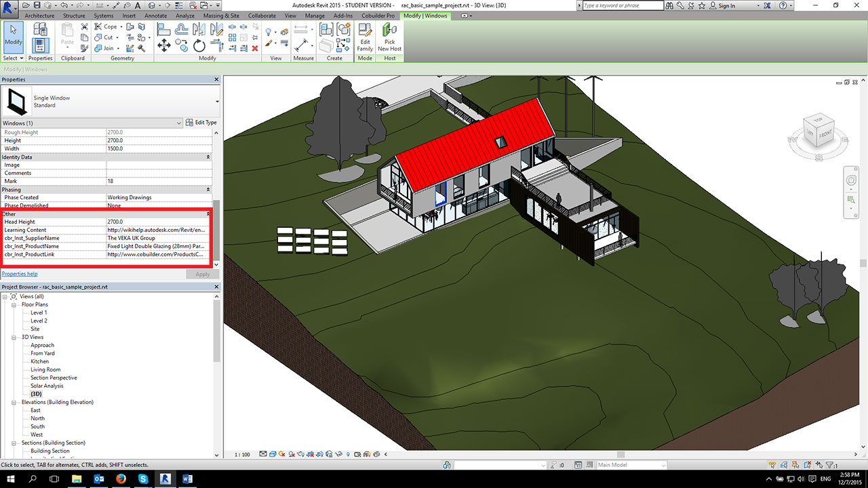Image resolution: width=868 pixels, height=488 pixels.
Task: Toggle shadows in the view control bar
Action: point(292,454)
